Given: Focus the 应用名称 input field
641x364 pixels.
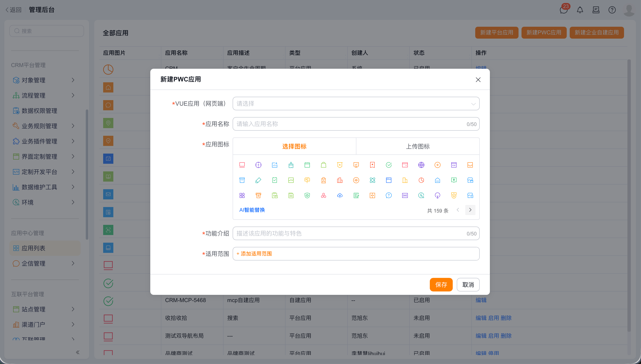Looking at the screenshot, I should [x=356, y=124].
